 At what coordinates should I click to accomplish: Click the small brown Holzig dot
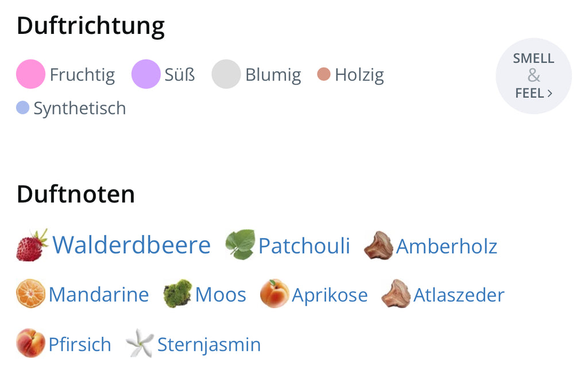[324, 74]
